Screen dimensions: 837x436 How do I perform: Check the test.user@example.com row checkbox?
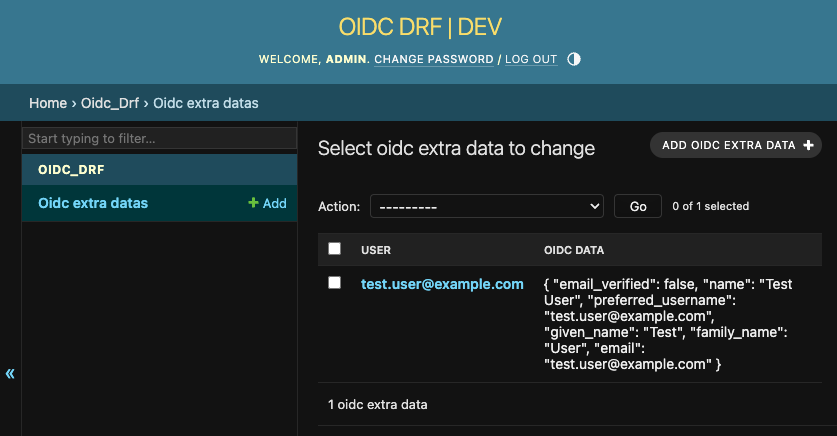click(335, 283)
